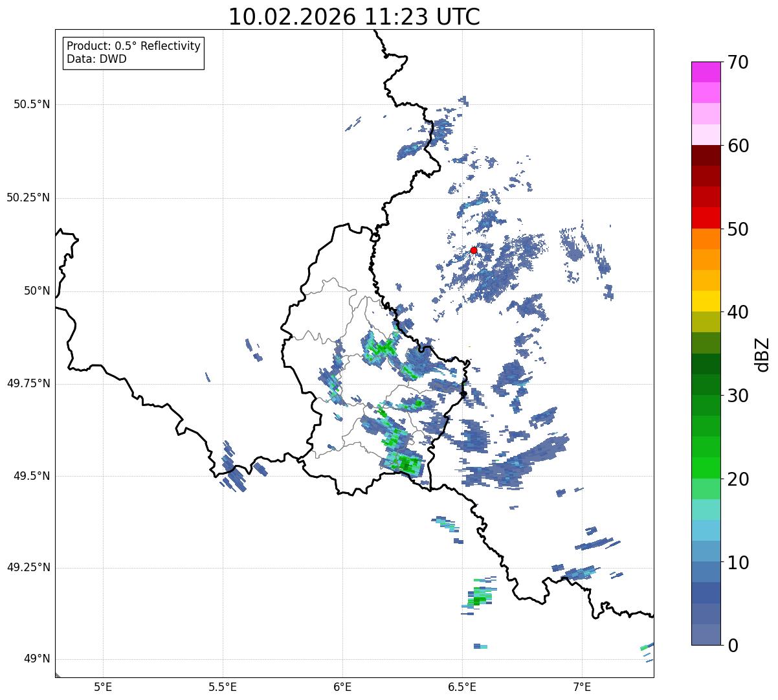Click the 30 tick on colorbar
This screenshot has height=700, width=778.
tap(738, 396)
